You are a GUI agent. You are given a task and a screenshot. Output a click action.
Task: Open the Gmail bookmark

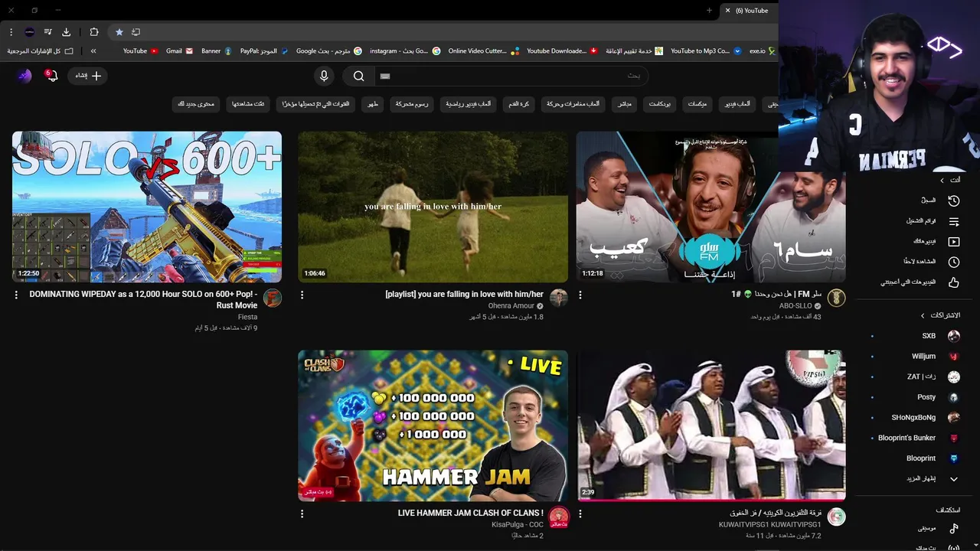(x=179, y=51)
